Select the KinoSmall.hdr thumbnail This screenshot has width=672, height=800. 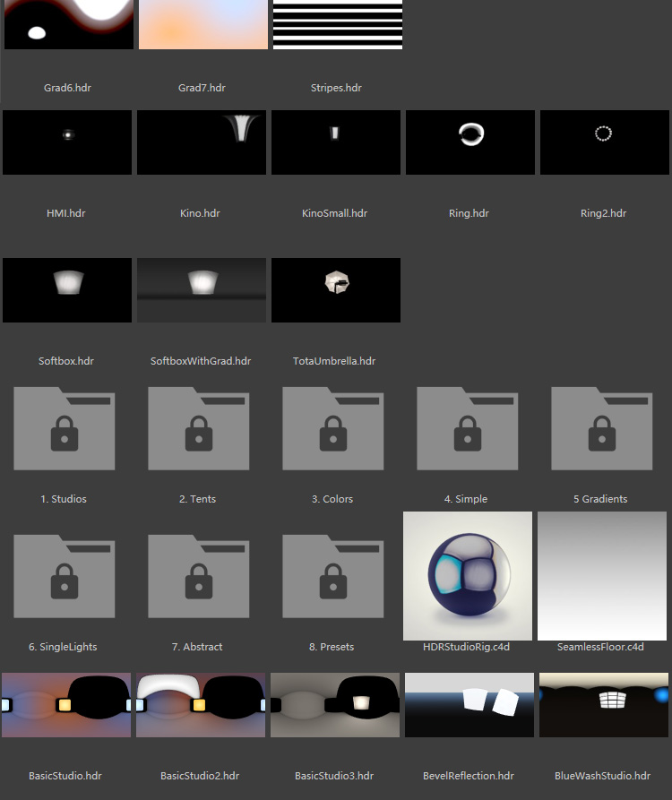point(336,142)
